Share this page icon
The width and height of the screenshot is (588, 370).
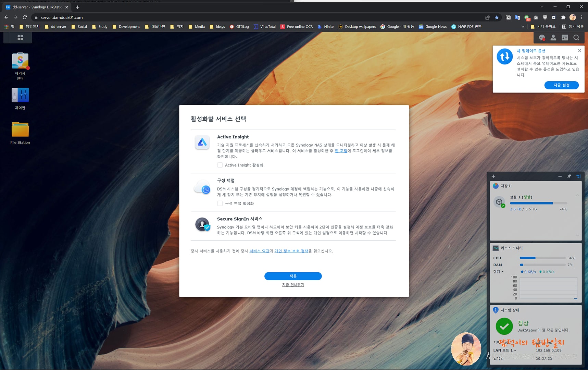click(x=487, y=17)
